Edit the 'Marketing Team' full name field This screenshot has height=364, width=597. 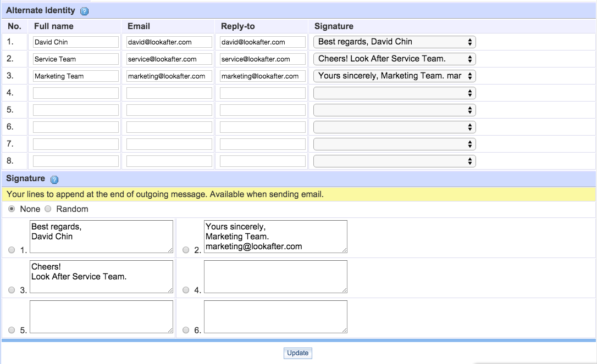(76, 76)
